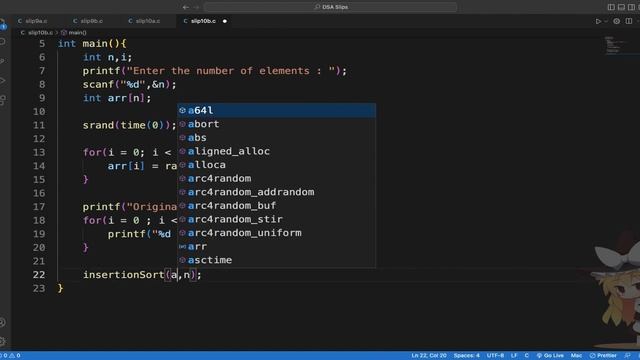Change the UTF-8 encoding
Screen dimensions: 640x360
click(495, 356)
